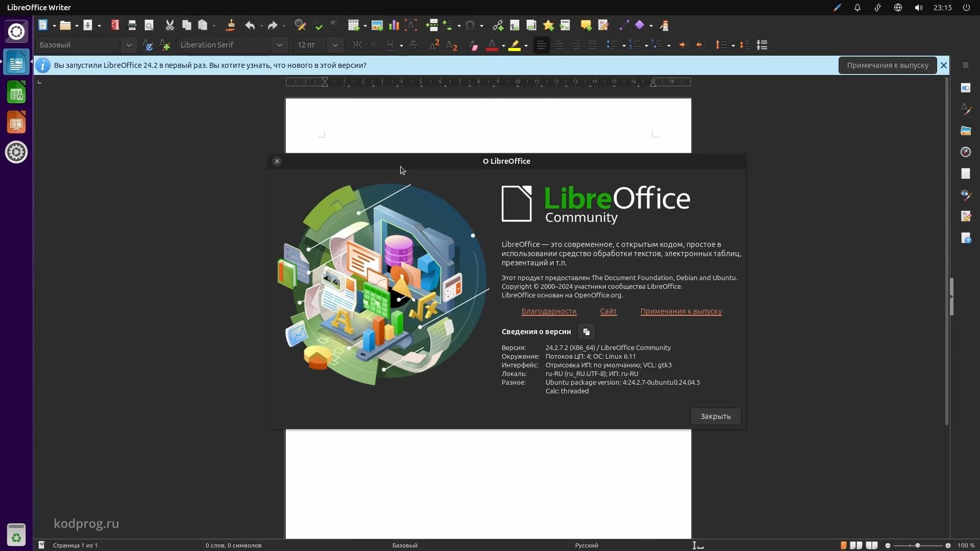Apply yellow highlighting color
Screen dimensions: 980x551
[514, 45]
